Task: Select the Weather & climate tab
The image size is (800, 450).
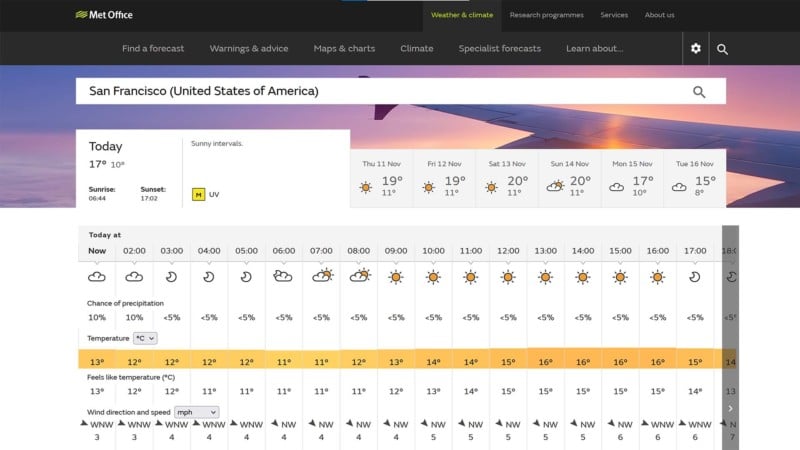Action: 461,15
